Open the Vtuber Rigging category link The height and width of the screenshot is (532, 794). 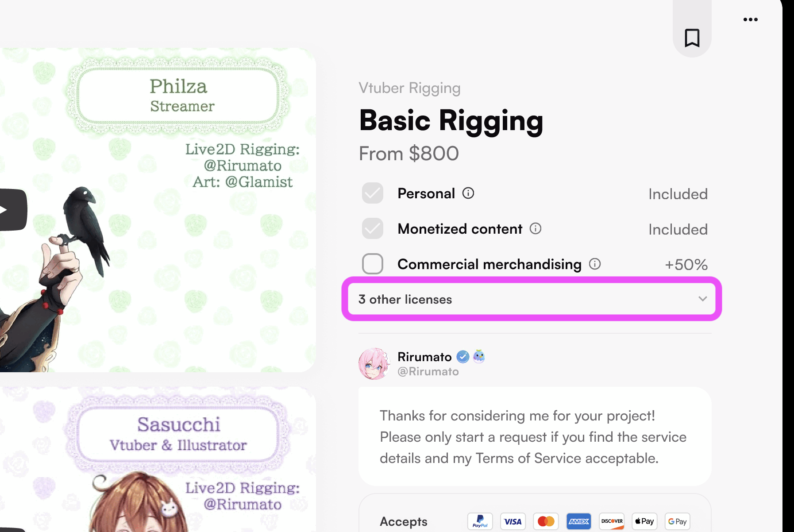pyautogui.click(x=409, y=88)
